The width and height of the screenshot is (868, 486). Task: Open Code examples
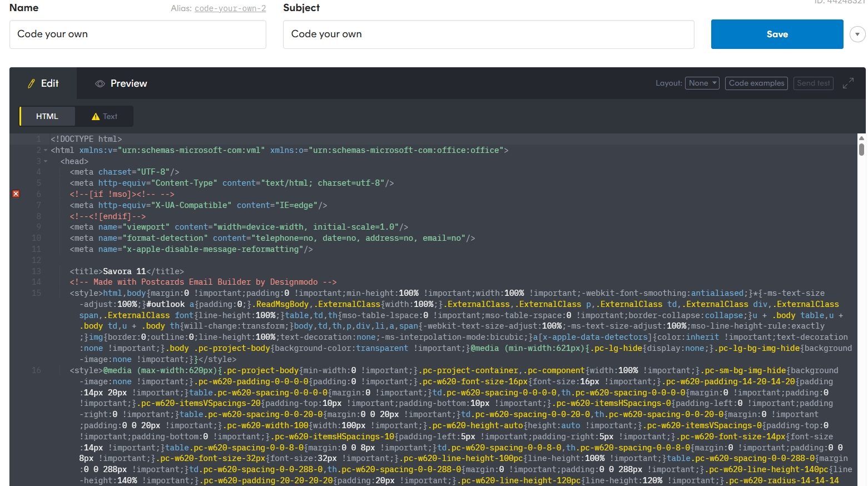pyautogui.click(x=756, y=83)
